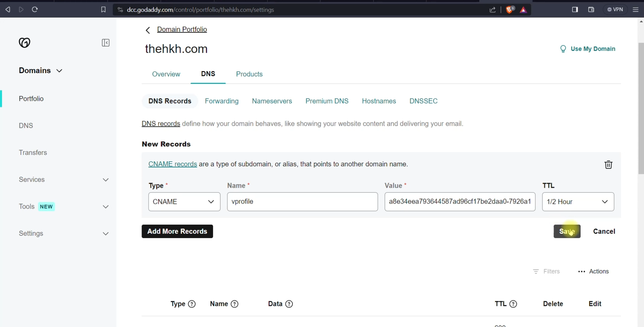The width and height of the screenshot is (644, 327).
Task: Open the record Type CNAME dropdown
Action: pyautogui.click(x=184, y=202)
